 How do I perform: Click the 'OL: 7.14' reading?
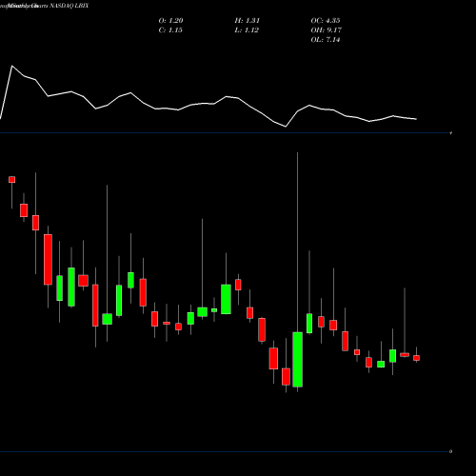[326, 39]
